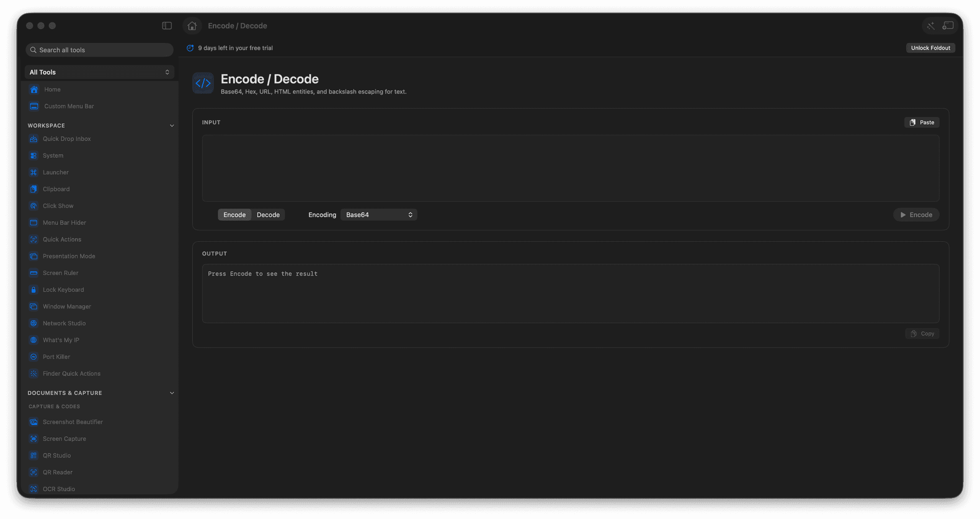Image resolution: width=980 pixels, height=519 pixels.
Task: Focus the Search all tools field
Action: pos(100,50)
